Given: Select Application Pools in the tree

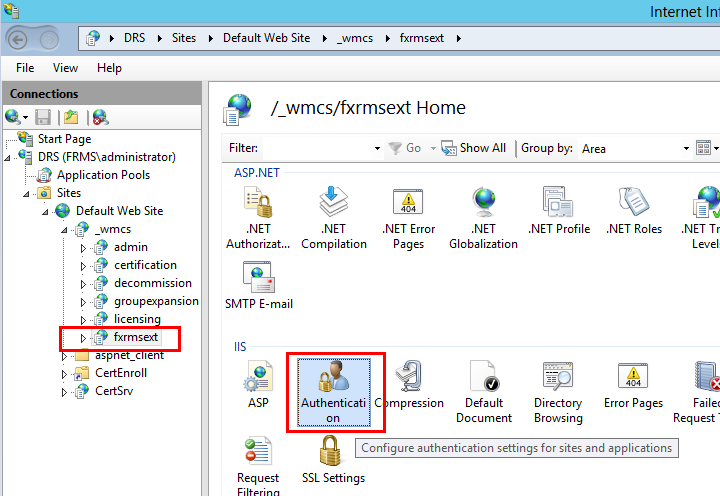Looking at the screenshot, I should point(103,175).
